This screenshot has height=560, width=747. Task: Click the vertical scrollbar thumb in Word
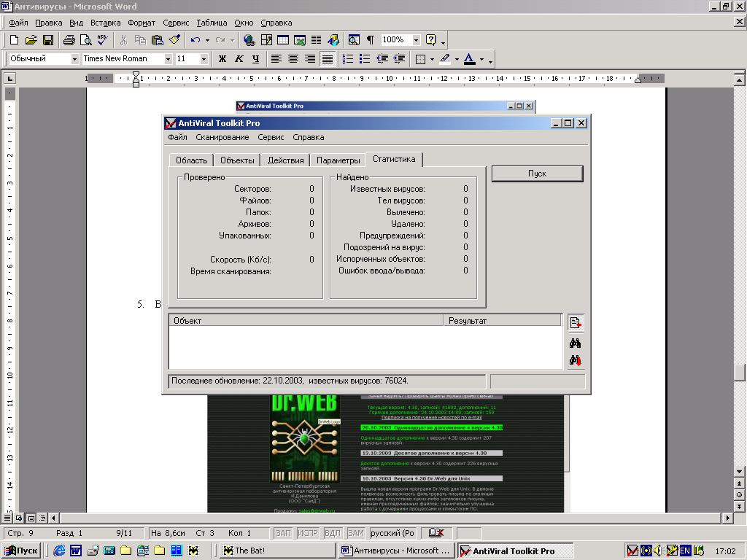739,373
